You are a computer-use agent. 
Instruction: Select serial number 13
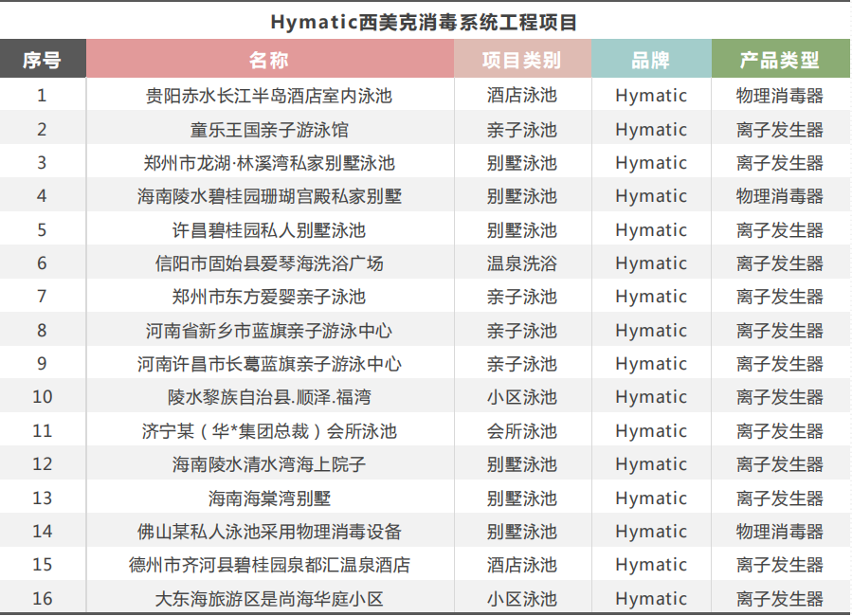pos(42,498)
